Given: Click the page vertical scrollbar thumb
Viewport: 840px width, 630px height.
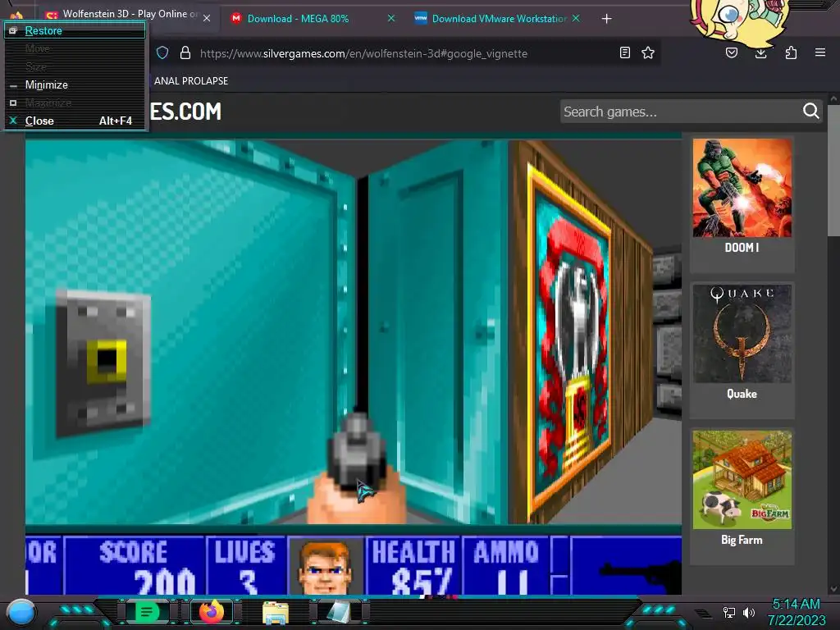Looking at the screenshot, I should tap(833, 171).
